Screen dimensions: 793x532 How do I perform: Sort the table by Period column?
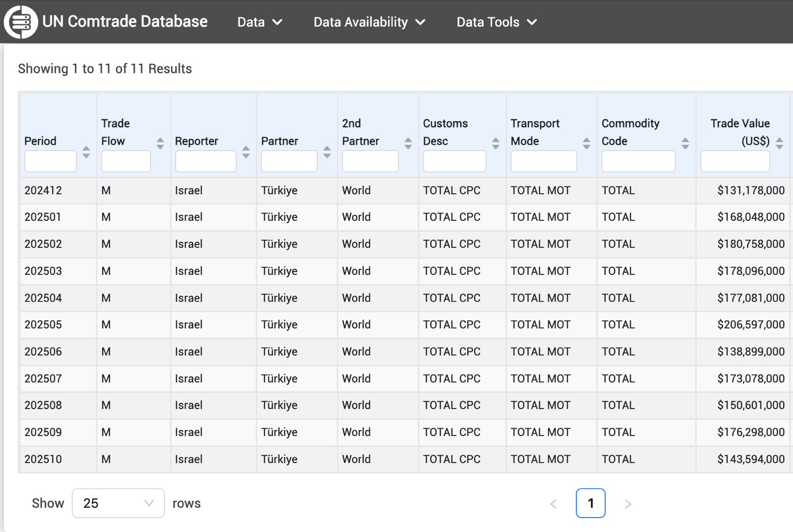point(86,152)
